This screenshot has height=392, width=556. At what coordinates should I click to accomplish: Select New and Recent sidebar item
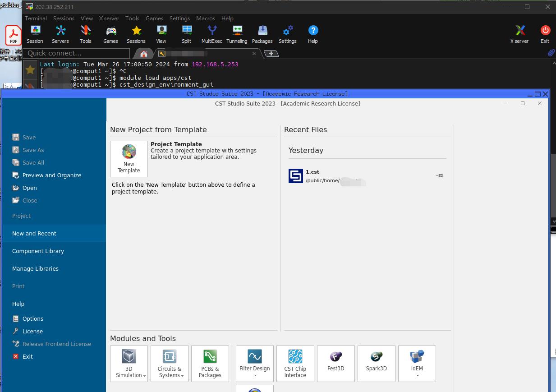point(54,233)
